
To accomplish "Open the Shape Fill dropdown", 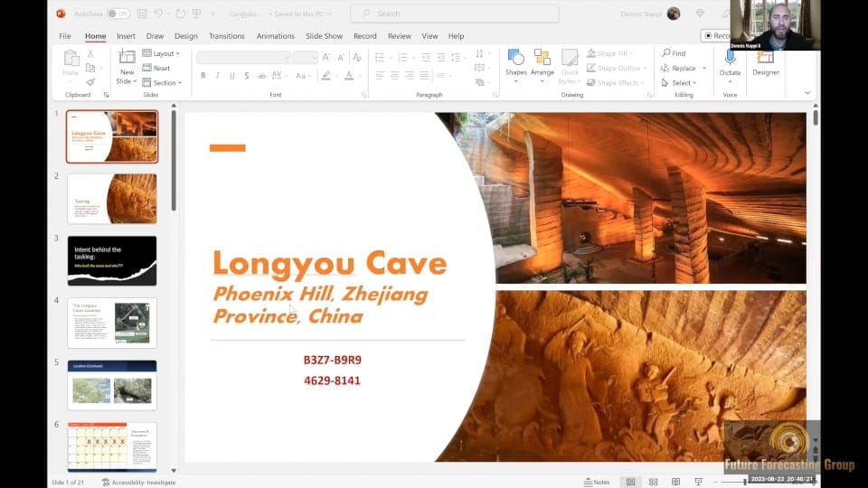I will (x=609, y=53).
